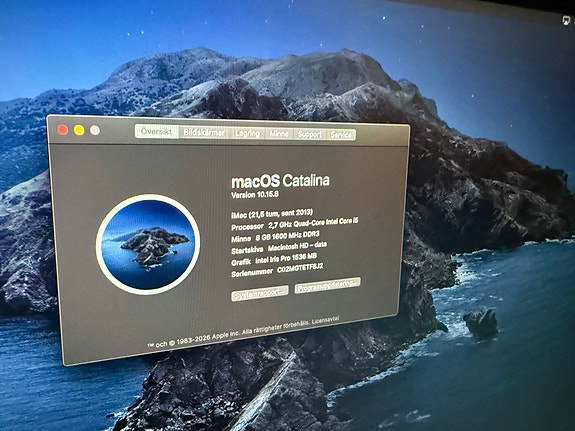This screenshot has height=431, width=575.
Task: Select the Lagring tab
Action: pyautogui.click(x=247, y=133)
